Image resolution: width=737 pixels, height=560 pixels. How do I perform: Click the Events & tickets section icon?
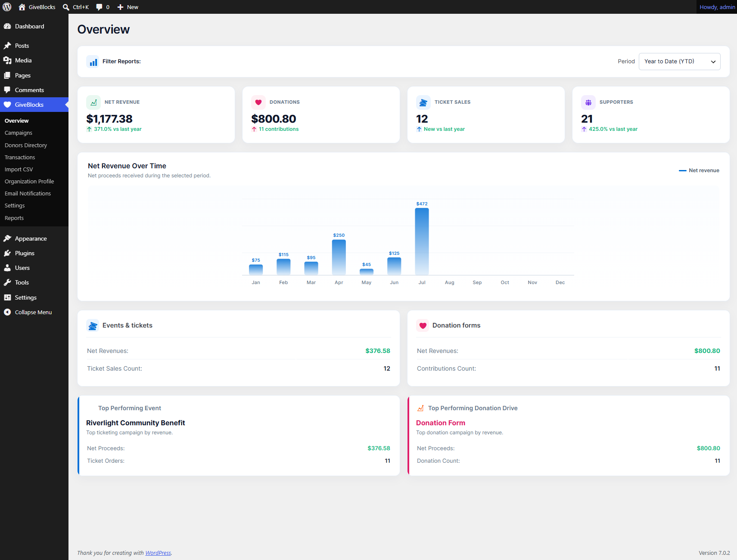[93, 326]
